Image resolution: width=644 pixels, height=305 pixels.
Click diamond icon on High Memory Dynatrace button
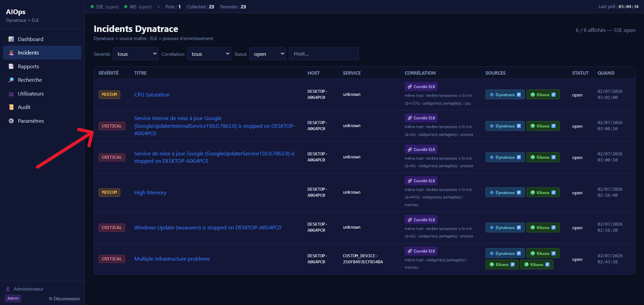492,193
